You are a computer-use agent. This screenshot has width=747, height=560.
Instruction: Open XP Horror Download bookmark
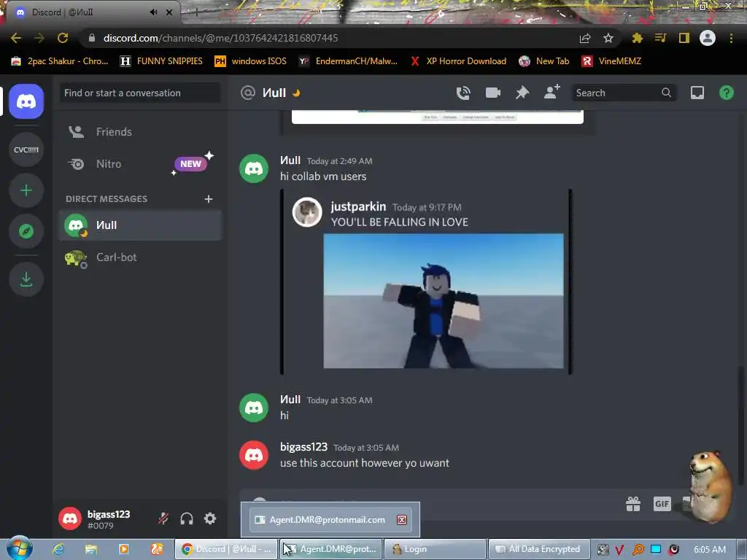[x=458, y=61]
